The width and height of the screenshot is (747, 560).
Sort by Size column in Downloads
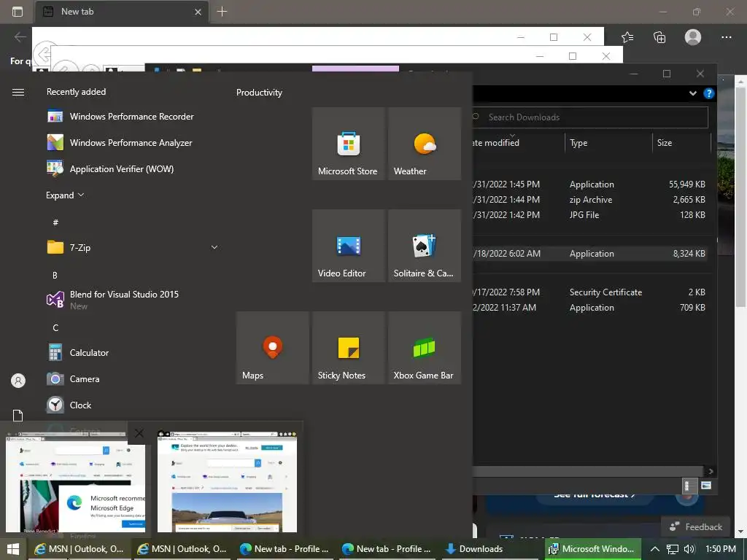click(x=681, y=143)
